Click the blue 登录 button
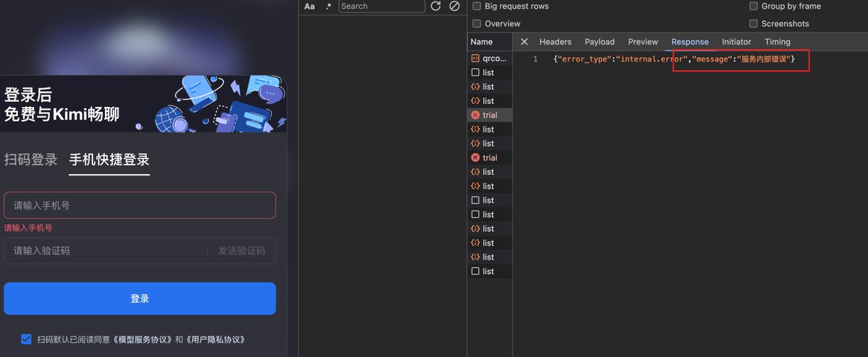The image size is (868, 357). pos(140,298)
